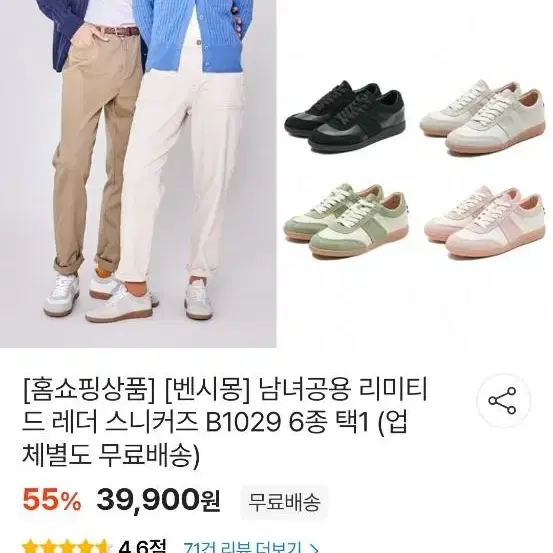Tap the 4.6점 rating score
Viewport: 553px width, 553px height.
click(142, 547)
